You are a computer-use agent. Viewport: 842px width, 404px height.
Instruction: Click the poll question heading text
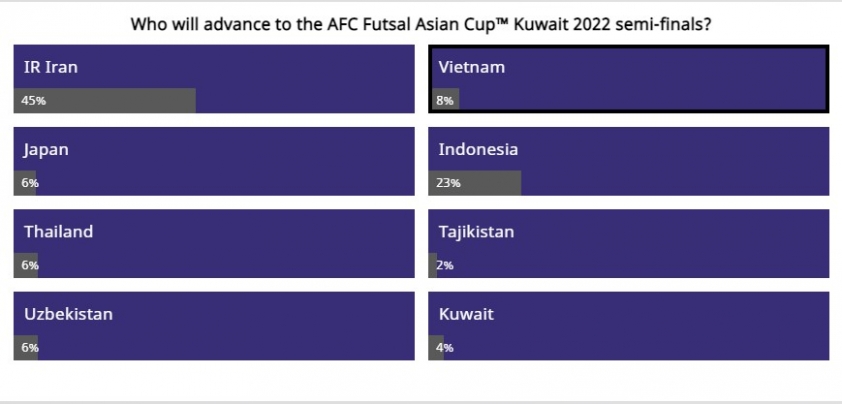tap(421, 25)
